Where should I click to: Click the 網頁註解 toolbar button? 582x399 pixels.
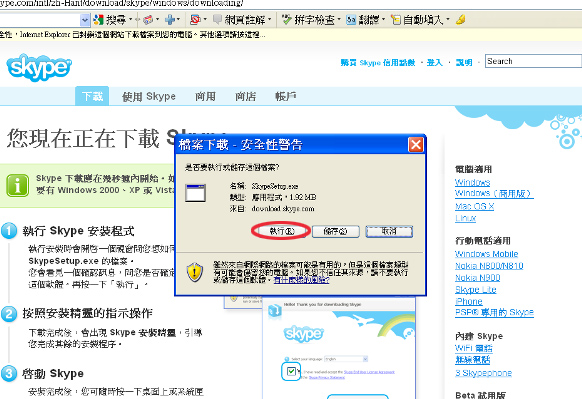coord(240,20)
